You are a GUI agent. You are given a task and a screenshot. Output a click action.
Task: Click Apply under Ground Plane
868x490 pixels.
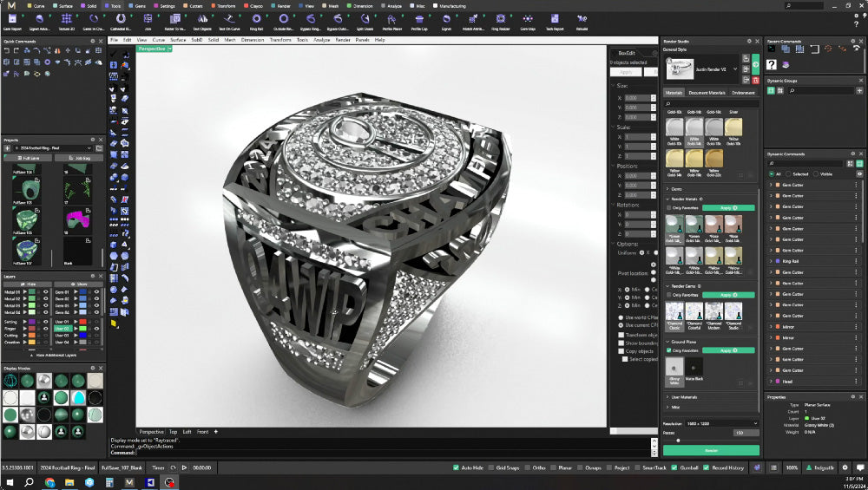pyautogui.click(x=728, y=350)
